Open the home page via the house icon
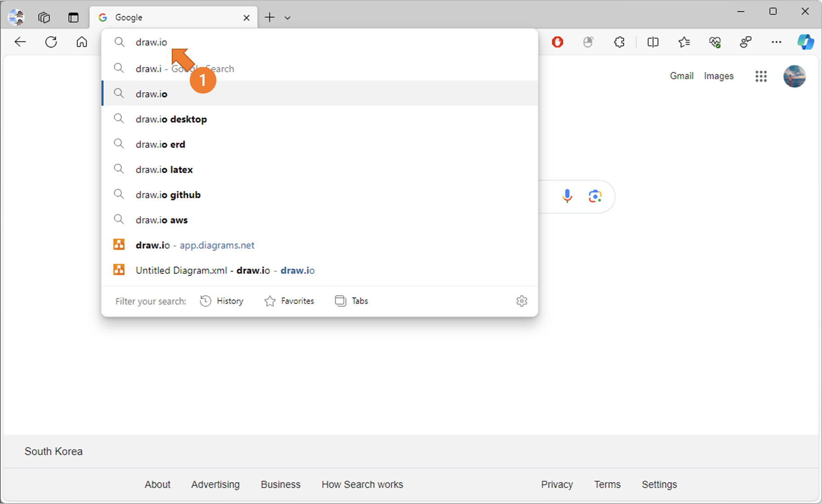822x504 pixels. pos(82,42)
